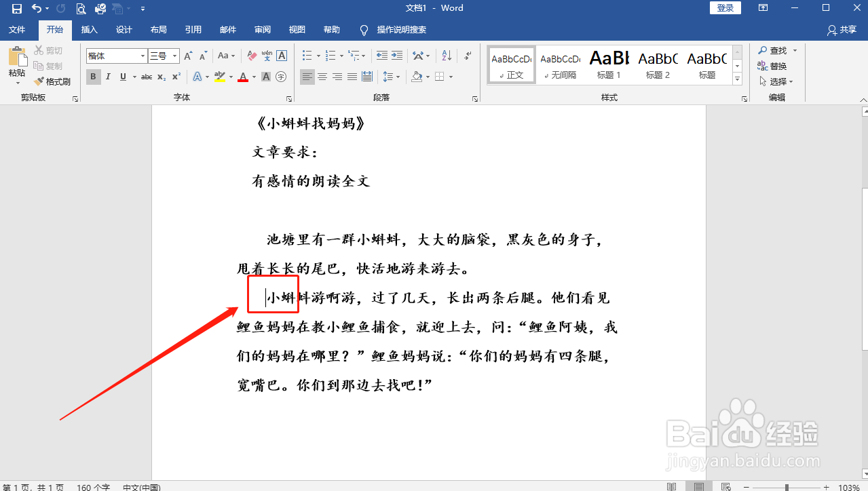The width and height of the screenshot is (868, 491).
Task: Toggle subscript formatting
Action: click(x=162, y=77)
